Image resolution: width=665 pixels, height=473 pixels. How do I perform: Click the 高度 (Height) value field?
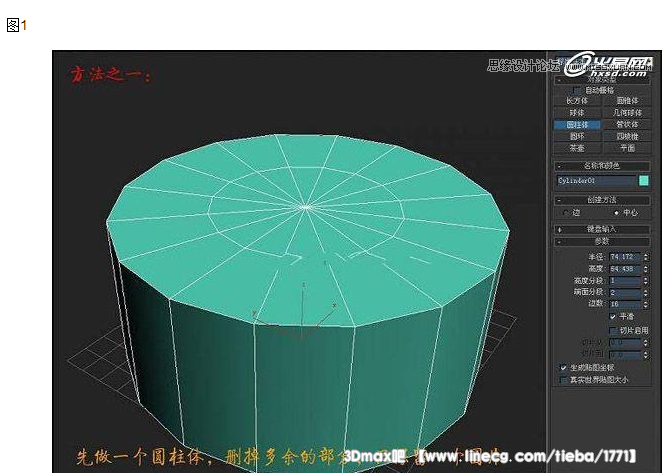tap(625, 269)
